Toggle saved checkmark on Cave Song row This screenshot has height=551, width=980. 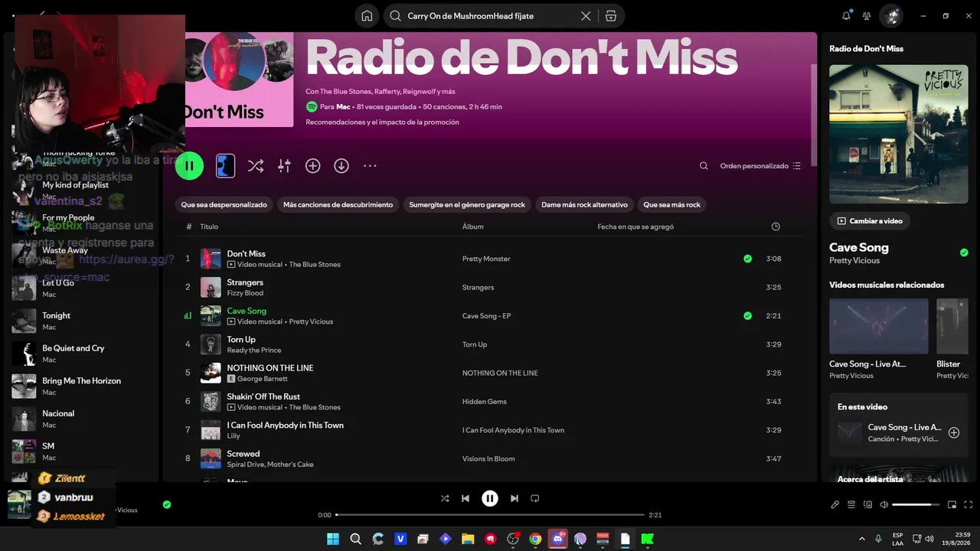747,315
